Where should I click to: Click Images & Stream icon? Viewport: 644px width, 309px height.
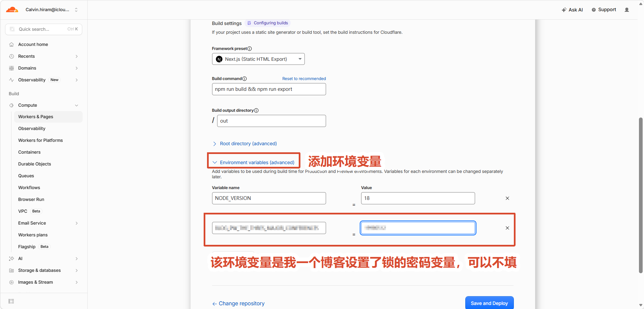pyautogui.click(x=11, y=282)
